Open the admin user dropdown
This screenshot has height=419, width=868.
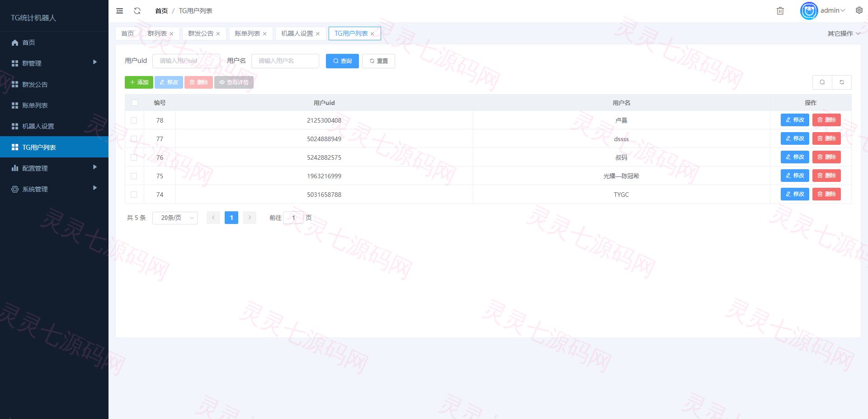pos(833,10)
